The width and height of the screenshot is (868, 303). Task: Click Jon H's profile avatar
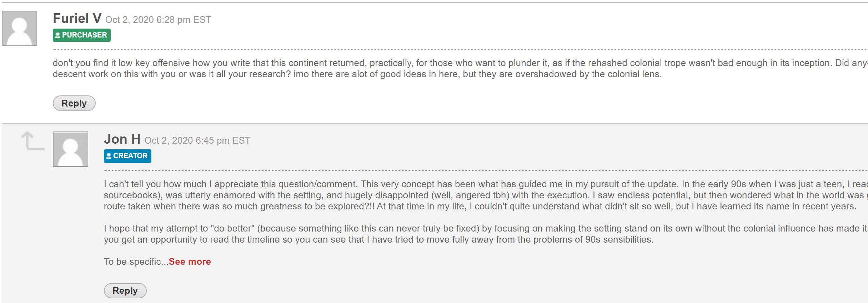70,149
